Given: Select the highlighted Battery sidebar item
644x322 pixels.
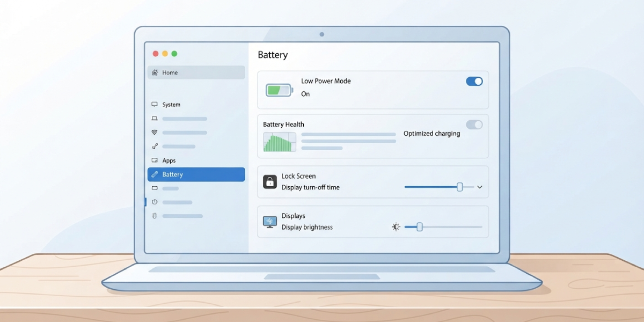Looking at the screenshot, I should pos(196,174).
